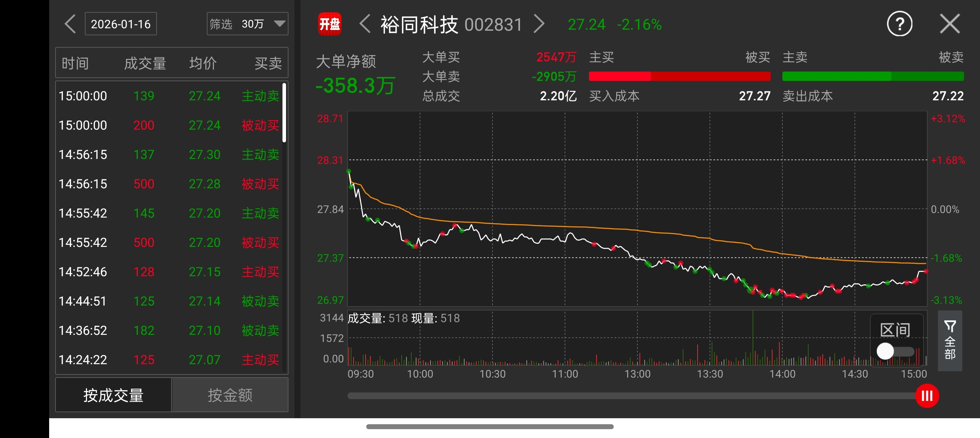Viewport: 980px width, 438px height.
Task: Select the 按成交量 tab
Action: pos(113,395)
